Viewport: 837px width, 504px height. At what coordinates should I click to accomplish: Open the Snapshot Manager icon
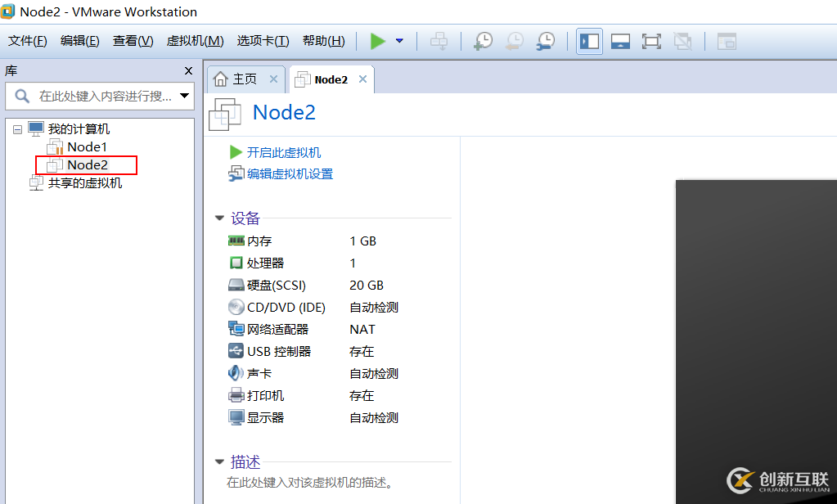tap(545, 41)
